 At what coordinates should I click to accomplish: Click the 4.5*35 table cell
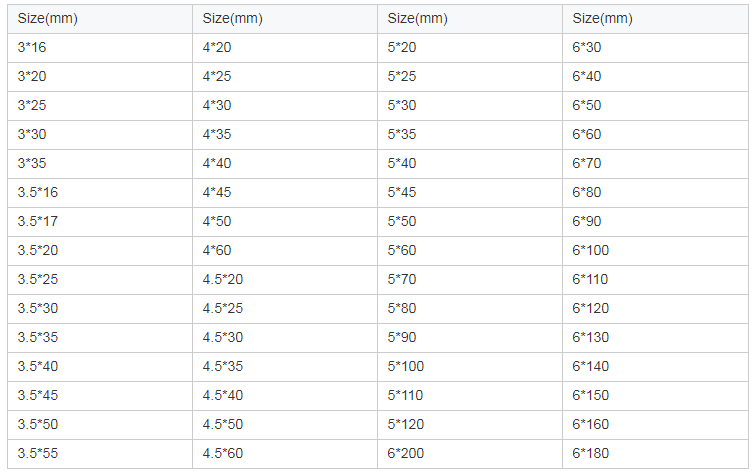coord(285,367)
